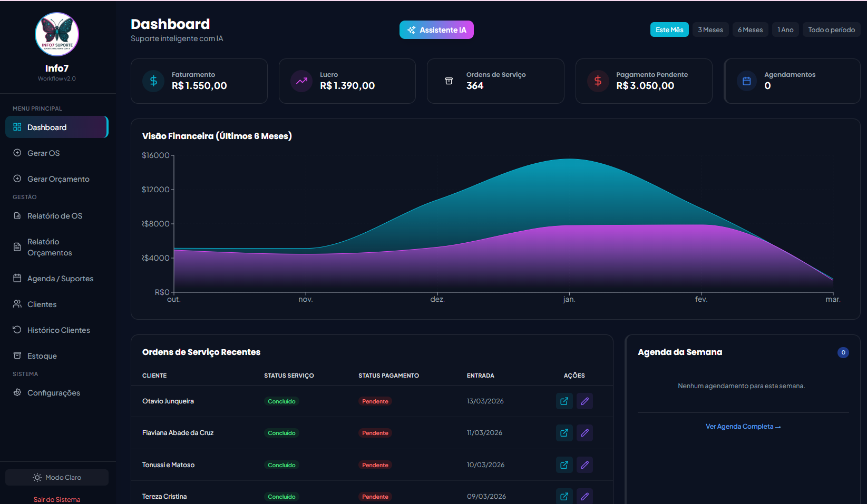Image resolution: width=867 pixels, height=504 pixels.
Task: Toggle Modo Claro theme switch
Action: coord(56,477)
